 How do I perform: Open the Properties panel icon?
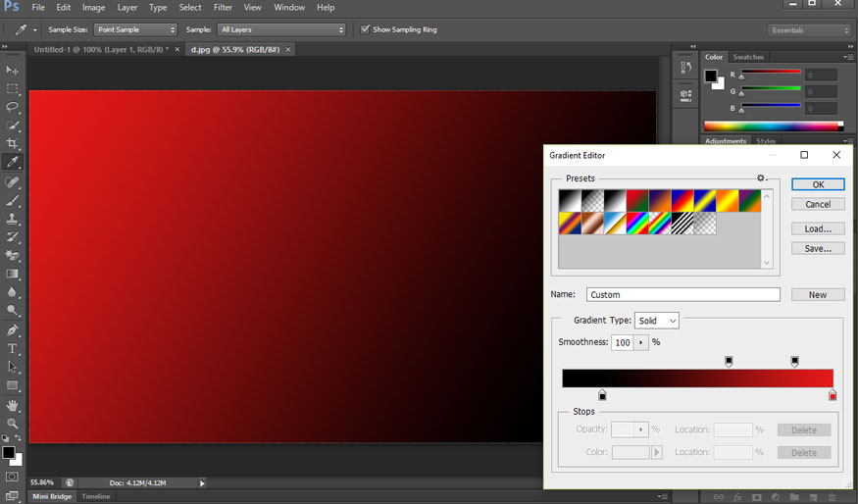pos(685,95)
